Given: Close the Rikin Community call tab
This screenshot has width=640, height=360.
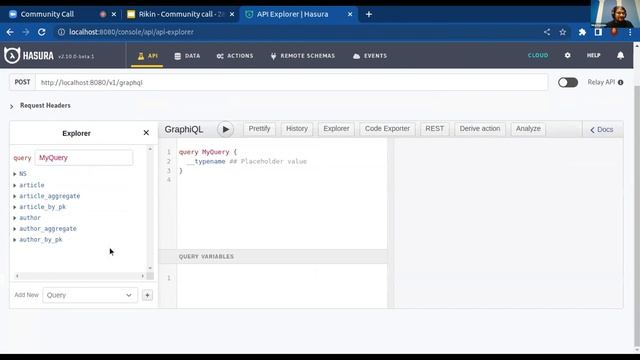Looking at the screenshot, I should pos(232,14).
